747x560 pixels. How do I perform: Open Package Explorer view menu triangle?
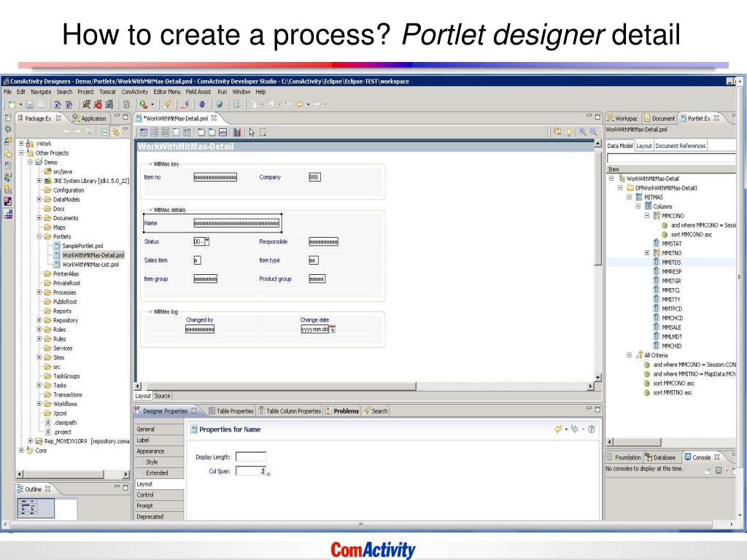click(x=125, y=130)
